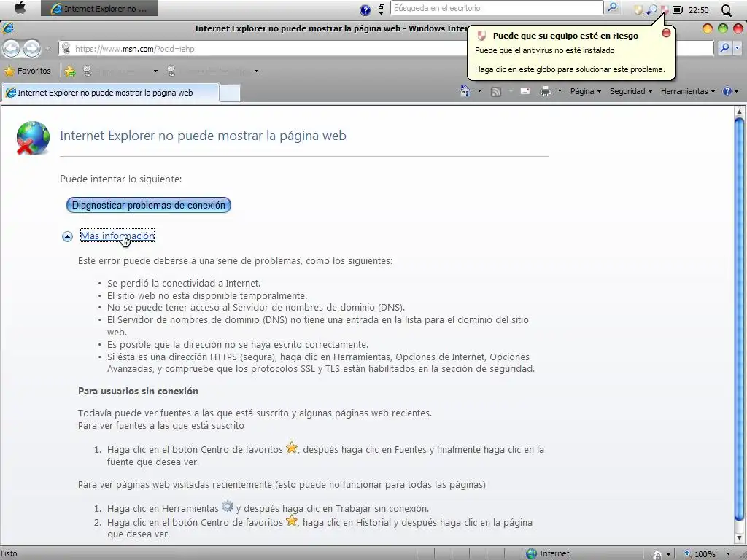Click the magnifier tray icon

coord(651,9)
